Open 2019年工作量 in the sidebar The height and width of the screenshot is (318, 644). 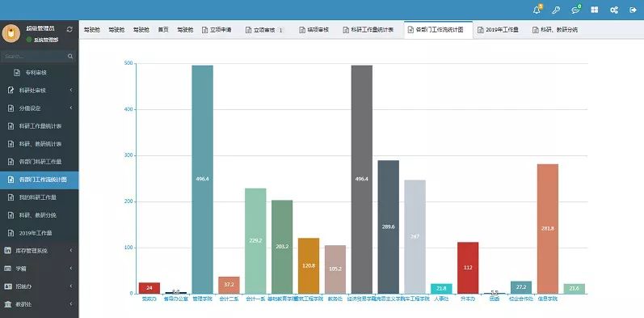[40, 233]
